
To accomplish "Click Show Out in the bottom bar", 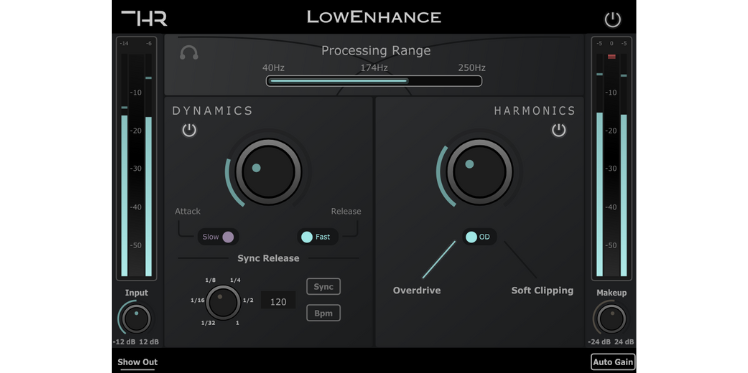I will coord(137,362).
